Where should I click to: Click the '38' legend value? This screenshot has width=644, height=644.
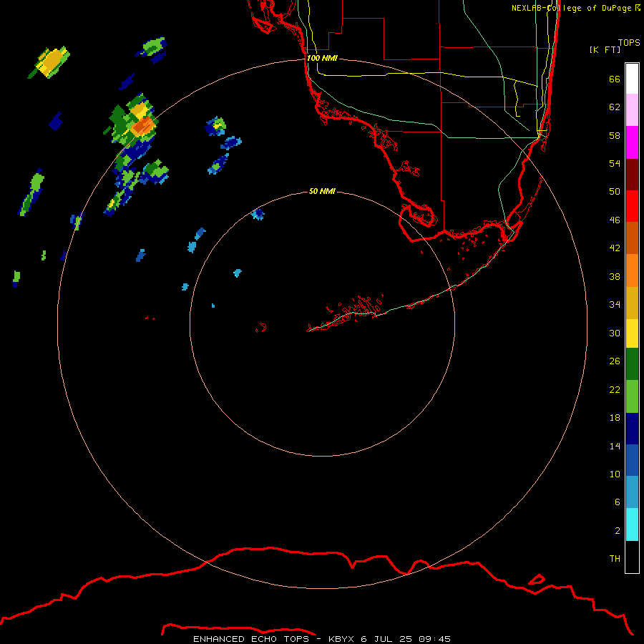point(615,277)
